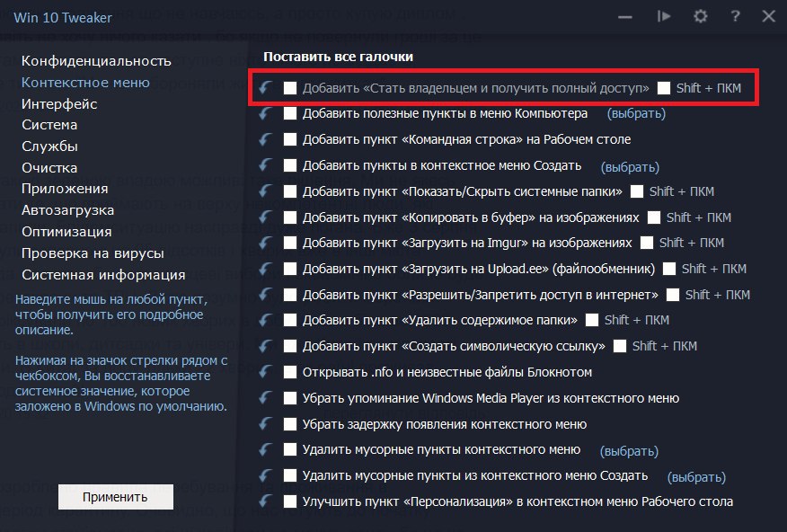Restore default arrow for «Разрешить/Запретить доступ в интернет»
This screenshot has height=532, width=787.
(x=266, y=294)
